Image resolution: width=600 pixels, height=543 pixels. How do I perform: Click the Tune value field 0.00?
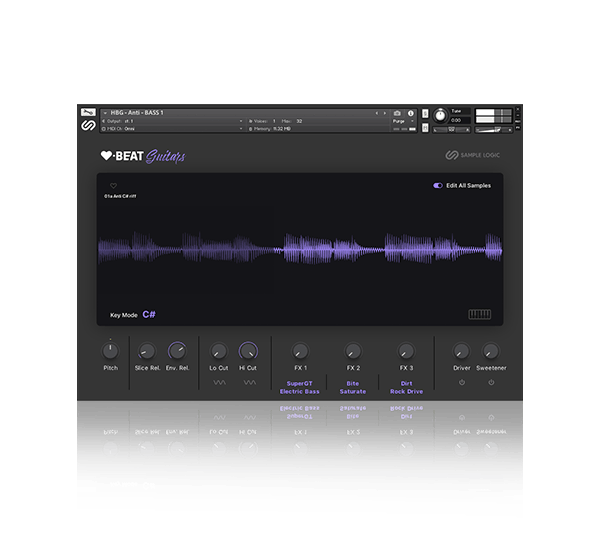(460, 120)
